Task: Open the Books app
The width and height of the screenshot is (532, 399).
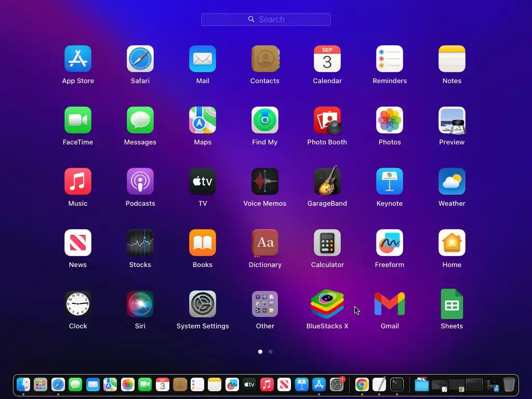Action: (x=203, y=243)
